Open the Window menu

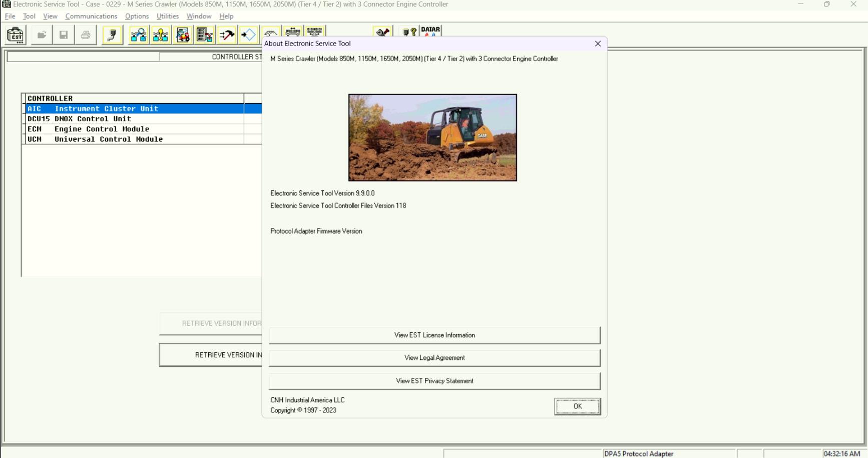point(199,16)
